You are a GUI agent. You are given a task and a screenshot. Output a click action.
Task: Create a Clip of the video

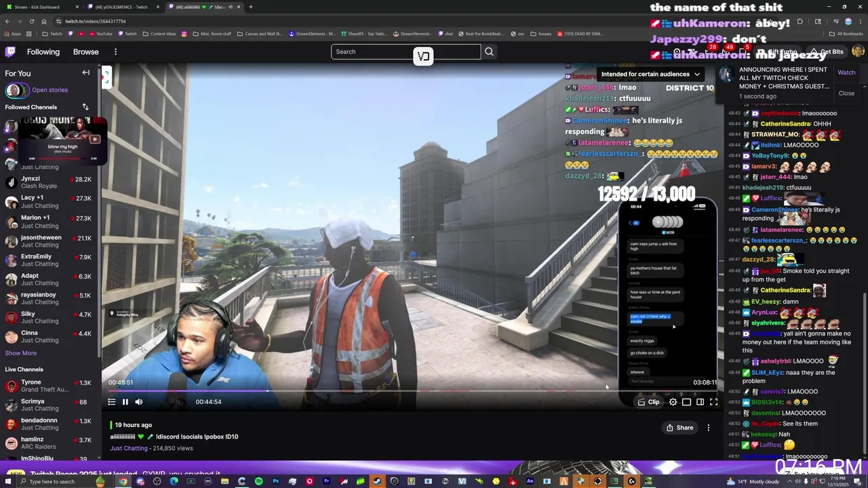tap(649, 402)
